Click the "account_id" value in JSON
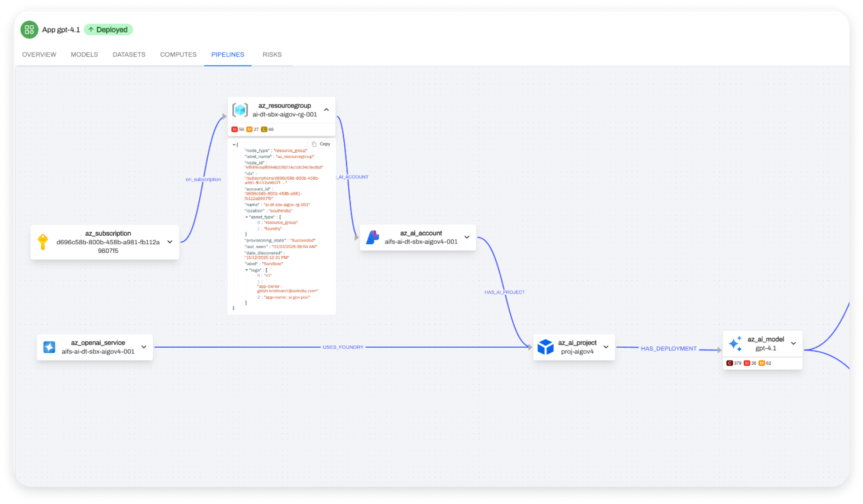The height and width of the screenshot is (504, 863). point(273,196)
